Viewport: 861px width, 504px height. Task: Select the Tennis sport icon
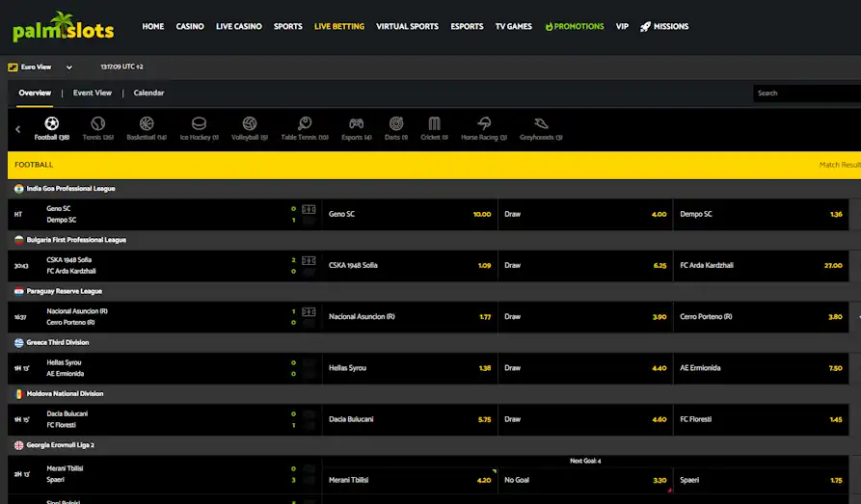pyautogui.click(x=97, y=124)
